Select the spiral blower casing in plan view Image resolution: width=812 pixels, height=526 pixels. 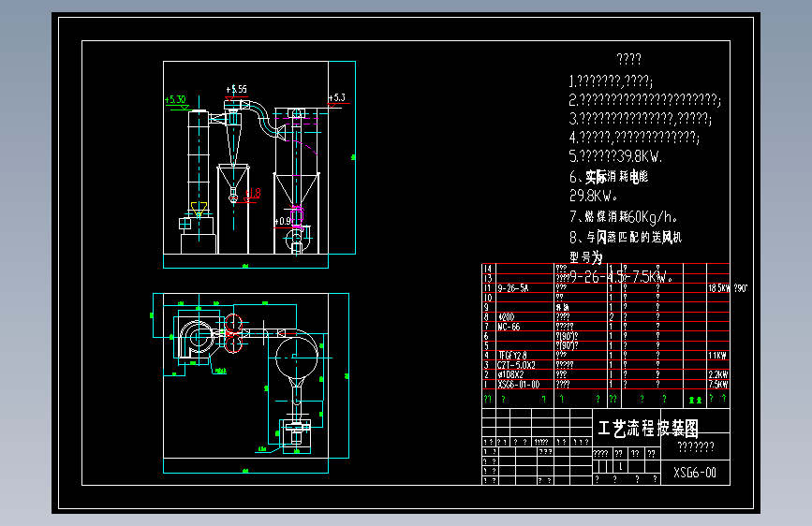pyautogui.click(x=195, y=339)
